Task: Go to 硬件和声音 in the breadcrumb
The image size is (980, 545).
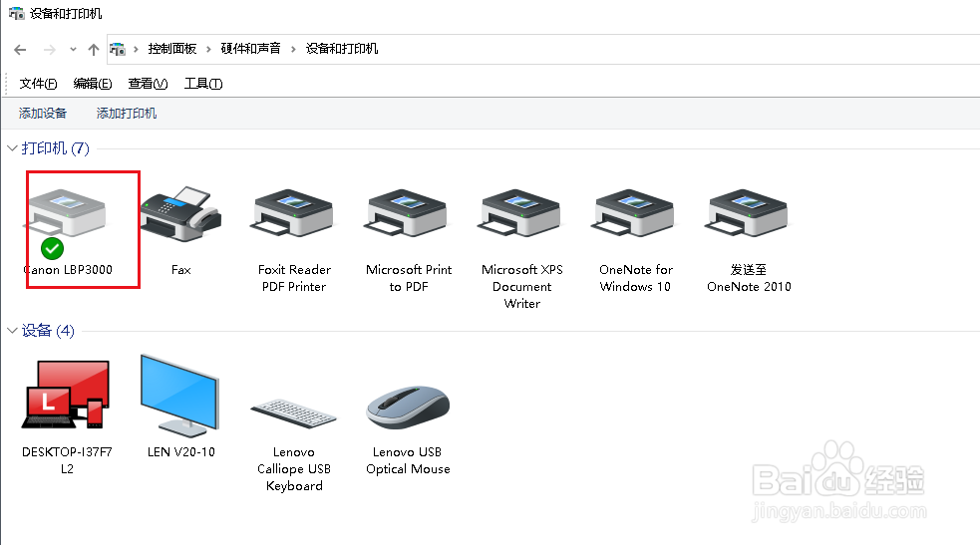Action: 250,49
